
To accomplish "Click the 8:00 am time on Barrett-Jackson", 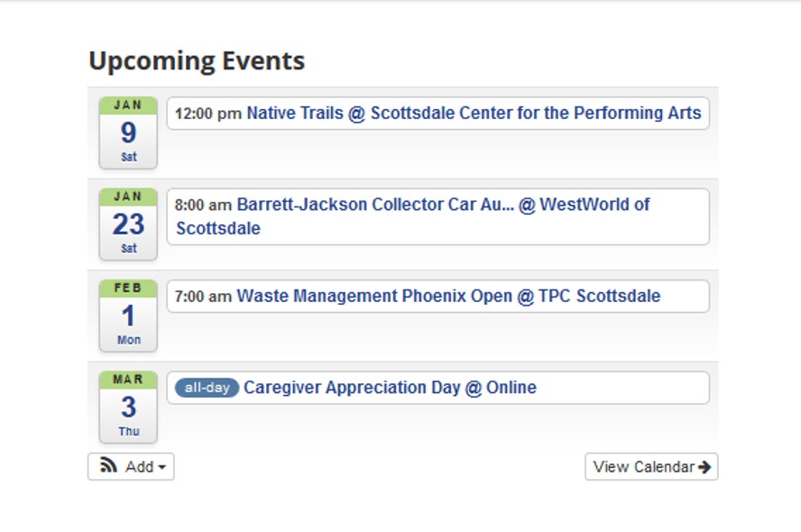I will 203,205.
